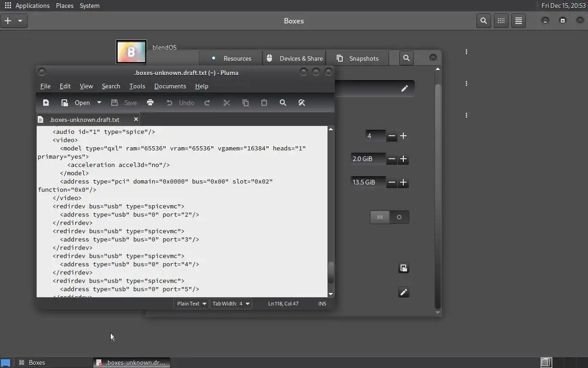This screenshot has width=588, height=368.
Task: Switch Boxes to grid view
Action: click(x=501, y=21)
